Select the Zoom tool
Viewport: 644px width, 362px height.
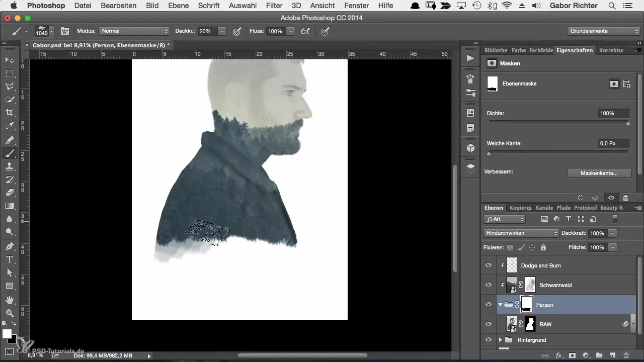(9, 313)
